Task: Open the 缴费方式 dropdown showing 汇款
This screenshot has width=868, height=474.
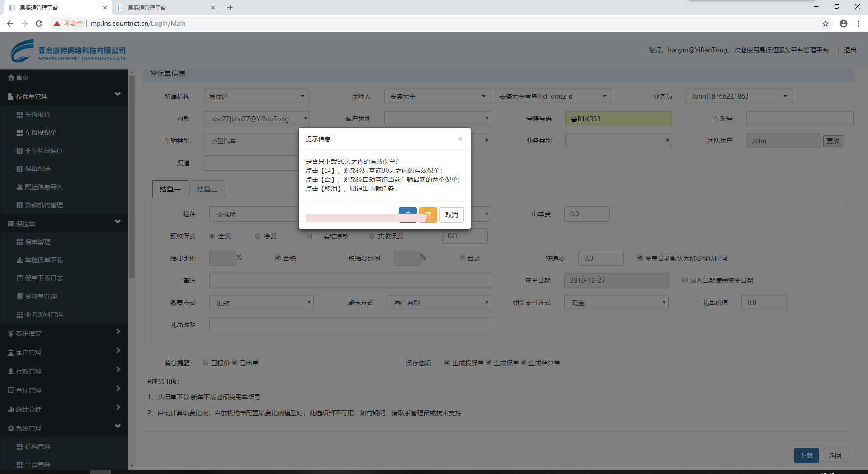Action: click(261, 303)
